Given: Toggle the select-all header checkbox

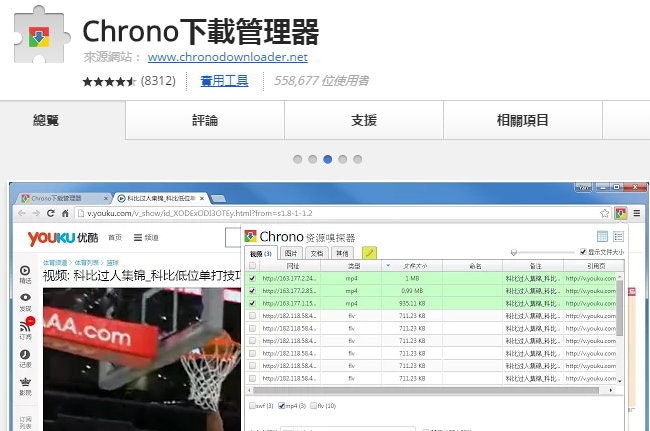Looking at the screenshot, I should tap(252, 266).
